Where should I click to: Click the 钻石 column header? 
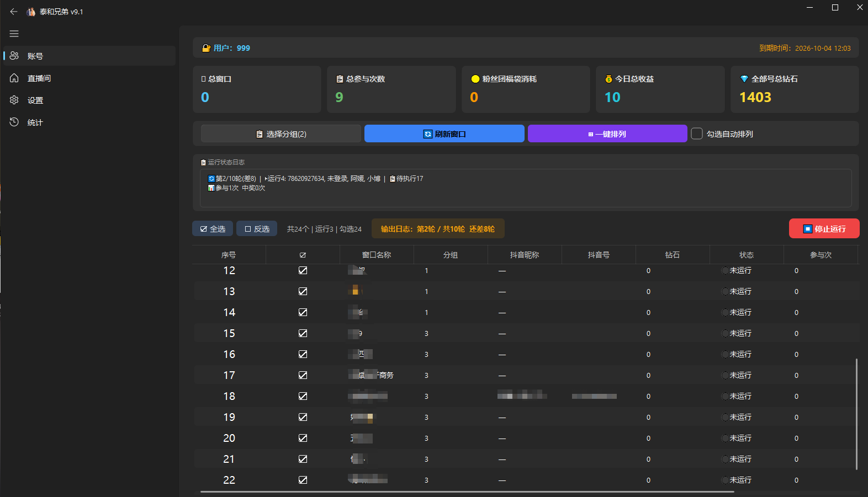pyautogui.click(x=673, y=255)
